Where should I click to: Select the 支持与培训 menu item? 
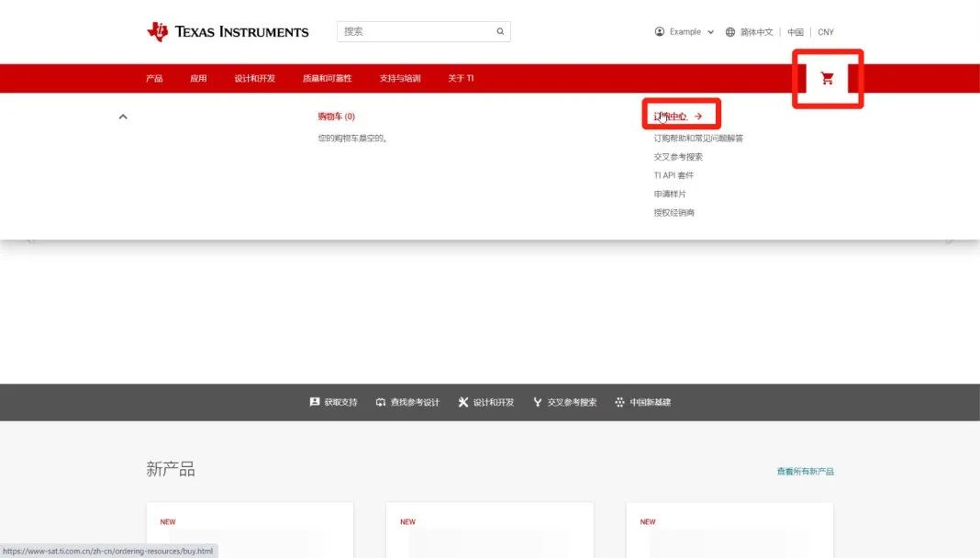point(403,79)
